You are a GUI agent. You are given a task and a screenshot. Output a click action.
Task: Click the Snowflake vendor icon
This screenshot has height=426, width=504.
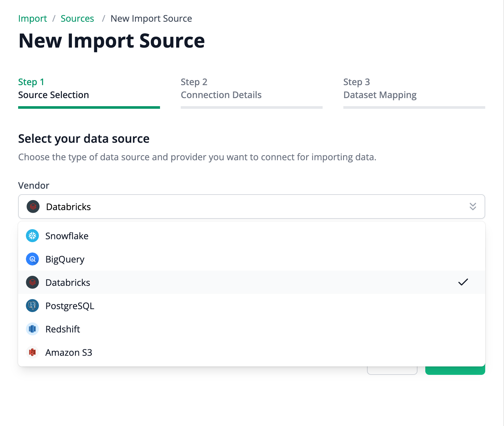(32, 236)
